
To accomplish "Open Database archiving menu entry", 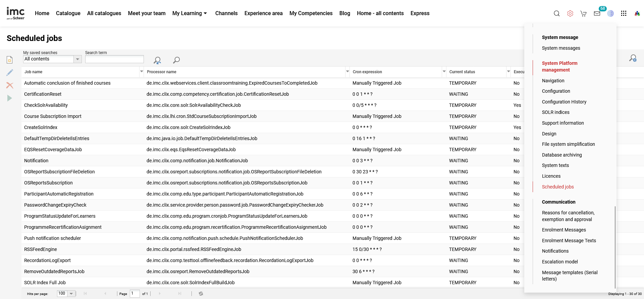I will (x=562, y=155).
